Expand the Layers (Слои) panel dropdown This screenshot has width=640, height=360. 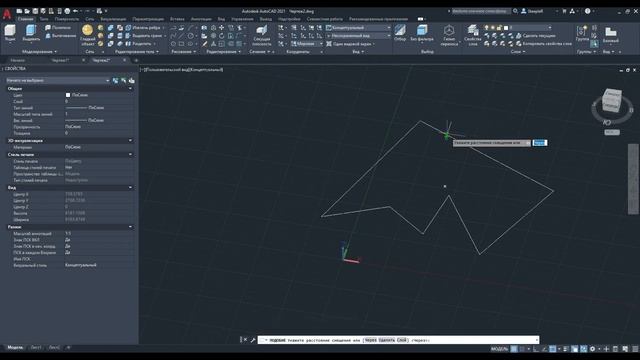tap(518, 52)
